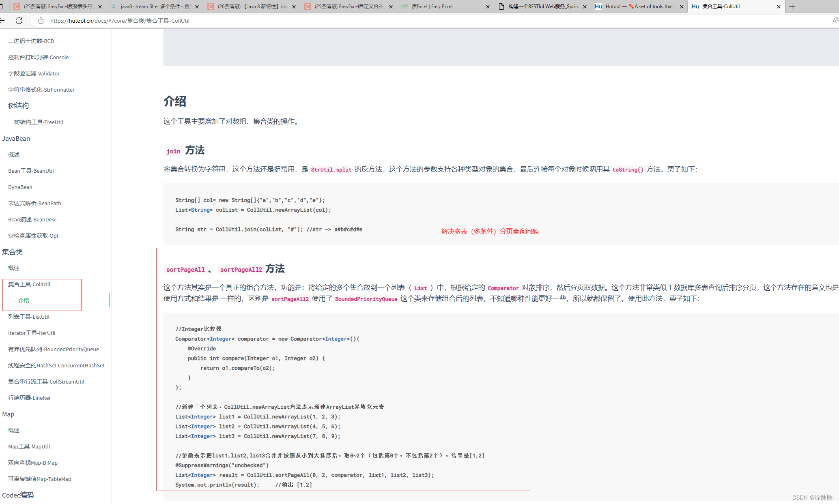Close the 读Excel | Easy Excel tab

(x=488, y=6)
